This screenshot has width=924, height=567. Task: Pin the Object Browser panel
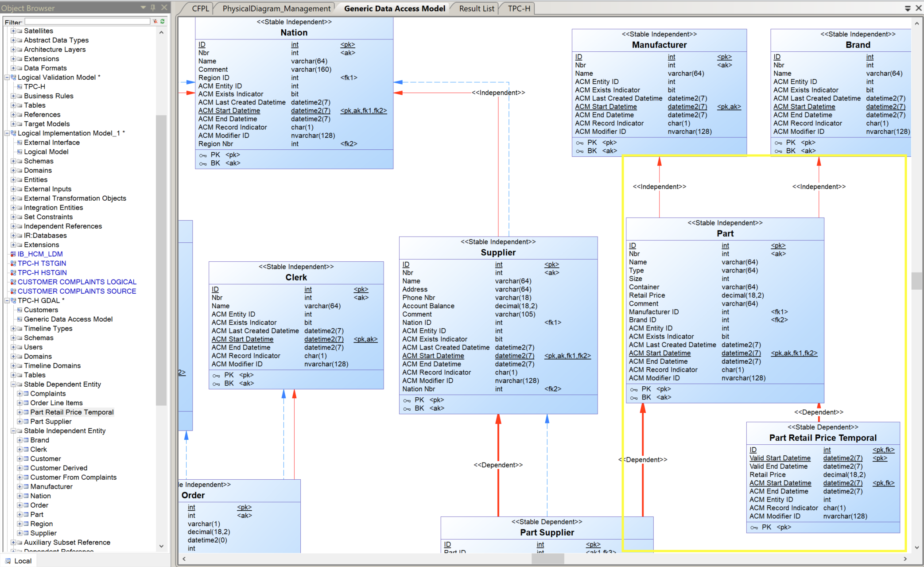(153, 8)
